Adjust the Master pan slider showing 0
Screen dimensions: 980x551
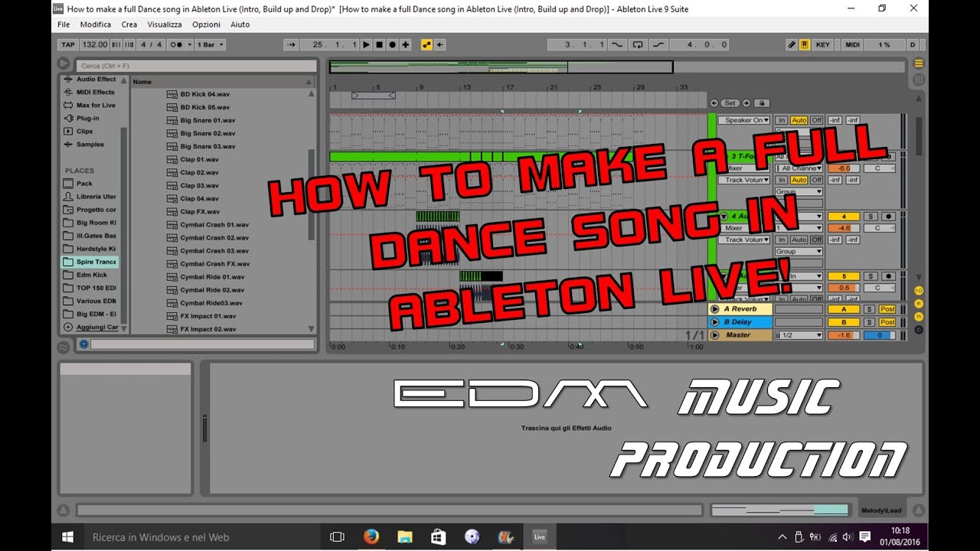coord(879,335)
